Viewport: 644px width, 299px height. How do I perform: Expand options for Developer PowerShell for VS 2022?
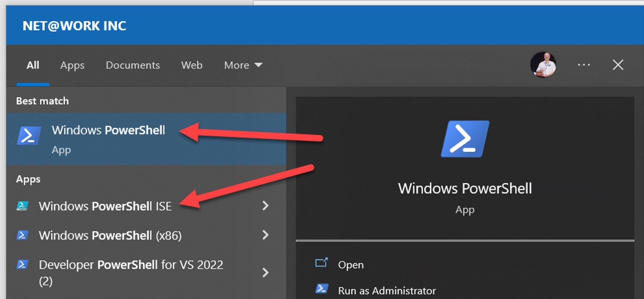point(266,272)
